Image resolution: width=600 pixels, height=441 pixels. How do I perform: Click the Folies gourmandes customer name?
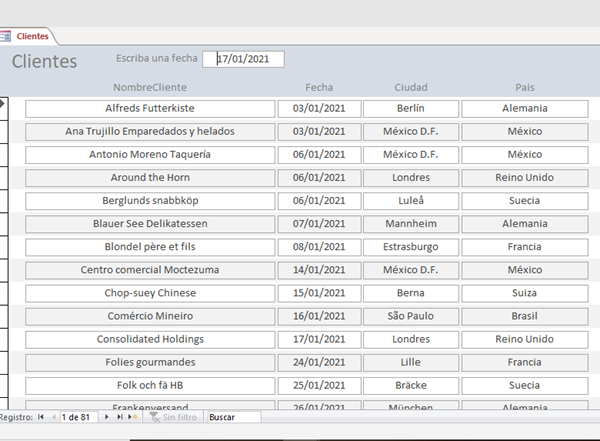[151, 362]
